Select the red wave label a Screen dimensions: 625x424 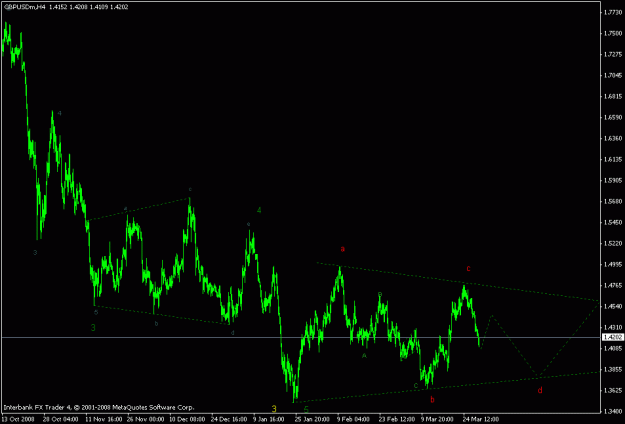pyautogui.click(x=342, y=249)
